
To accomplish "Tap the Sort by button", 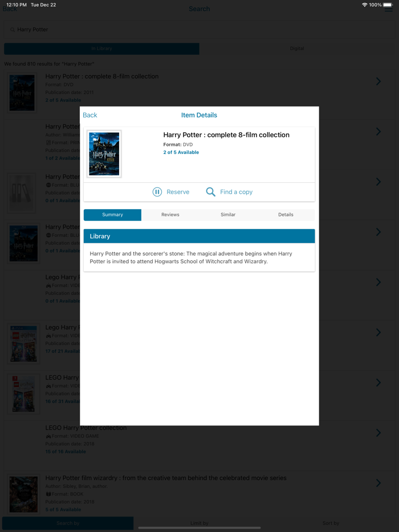I will tap(331, 523).
